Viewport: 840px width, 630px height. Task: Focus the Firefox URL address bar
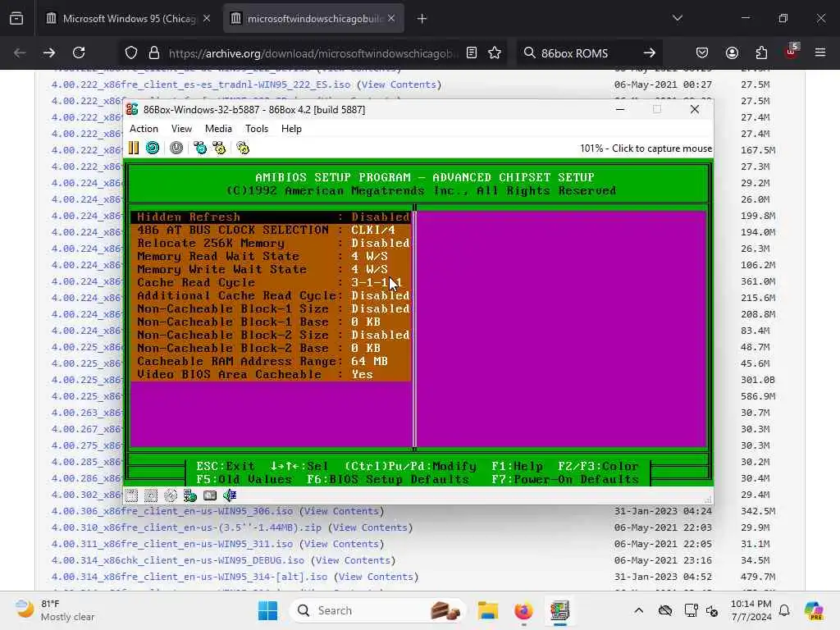click(x=313, y=53)
